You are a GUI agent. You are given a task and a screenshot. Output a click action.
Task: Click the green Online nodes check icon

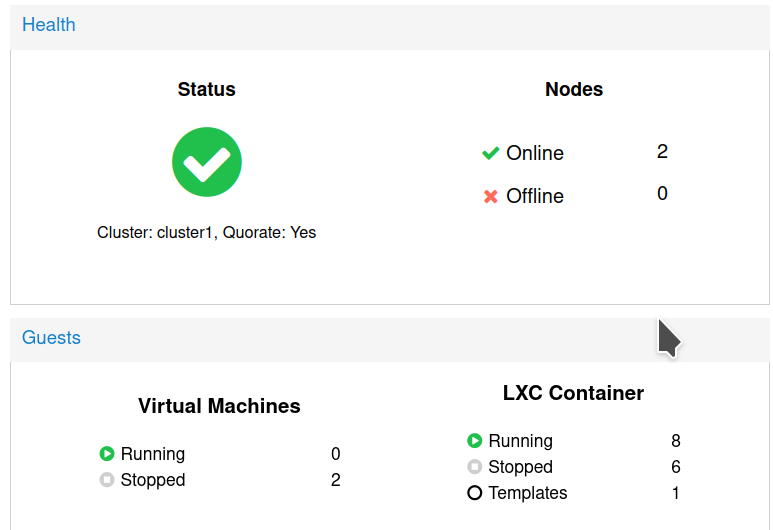coord(490,153)
